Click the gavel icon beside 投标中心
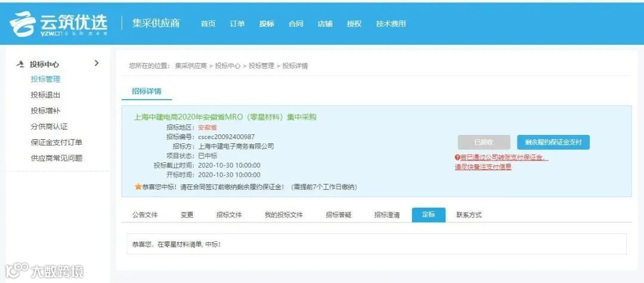This screenshot has width=644, height=283. (x=20, y=64)
